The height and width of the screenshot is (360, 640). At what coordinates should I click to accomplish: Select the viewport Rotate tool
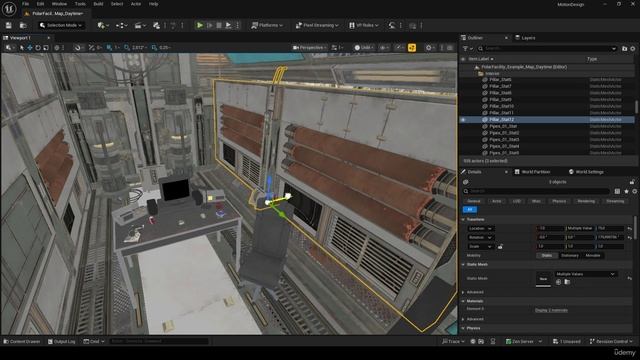[38, 48]
